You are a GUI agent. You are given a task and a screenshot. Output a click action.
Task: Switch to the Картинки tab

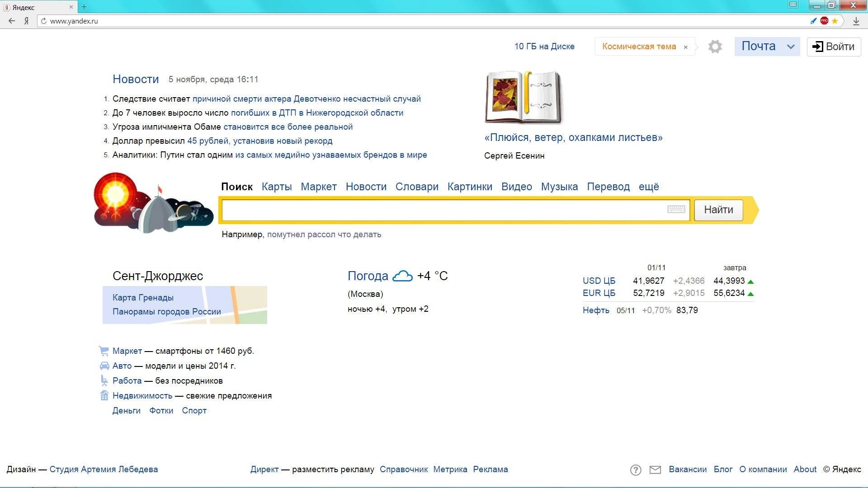click(470, 187)
